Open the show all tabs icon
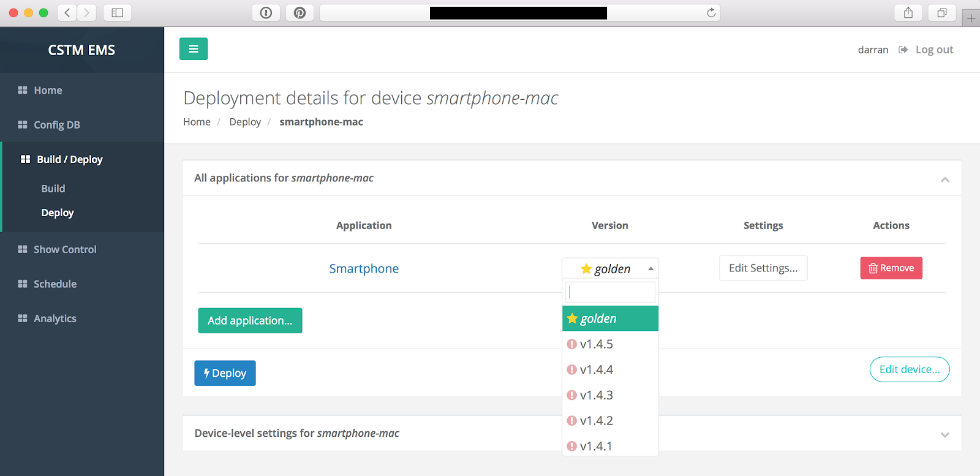 (x=941, y=13)
